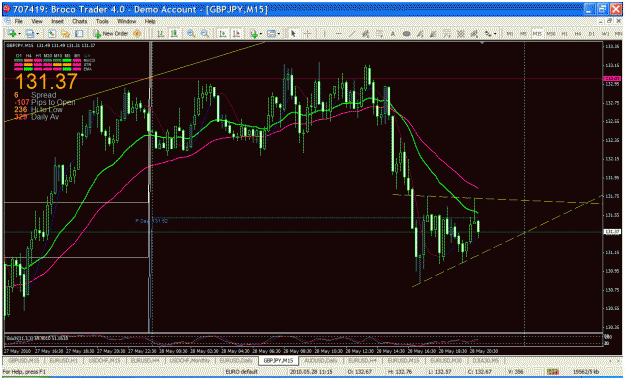Click the New Order button
Screen dimensions: 625x378
coord(110,34)
